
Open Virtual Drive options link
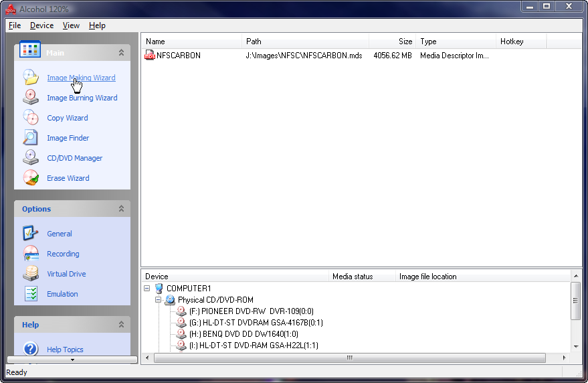pos(66,274)
